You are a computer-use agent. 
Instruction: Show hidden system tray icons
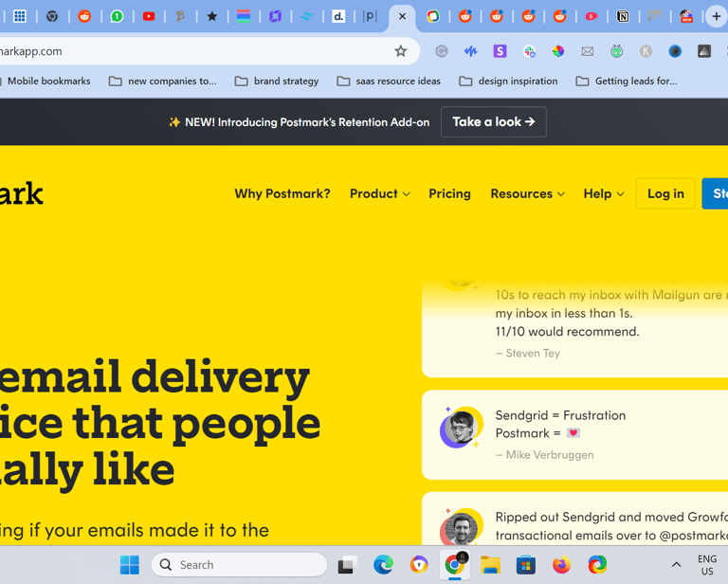pos(677,564)
